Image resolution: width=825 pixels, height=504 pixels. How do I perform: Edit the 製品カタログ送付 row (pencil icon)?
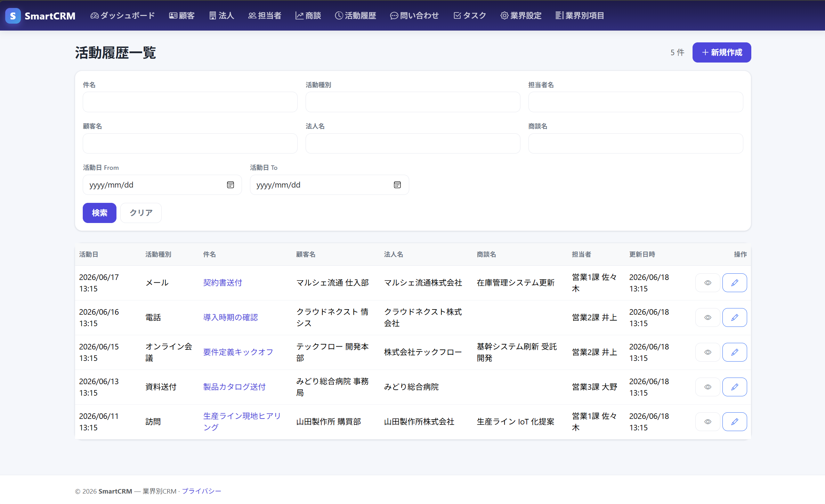click(734, 387)
